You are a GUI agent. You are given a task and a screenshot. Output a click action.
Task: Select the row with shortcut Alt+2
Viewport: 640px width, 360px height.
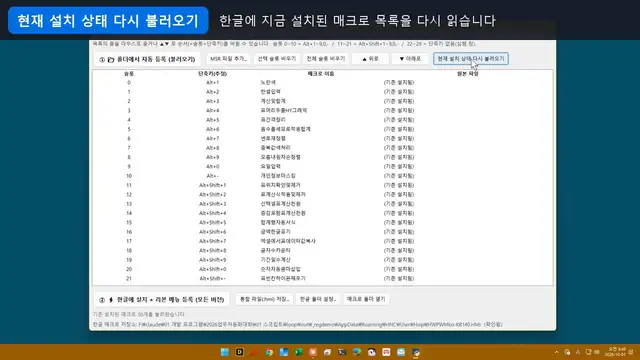point(322,92)
